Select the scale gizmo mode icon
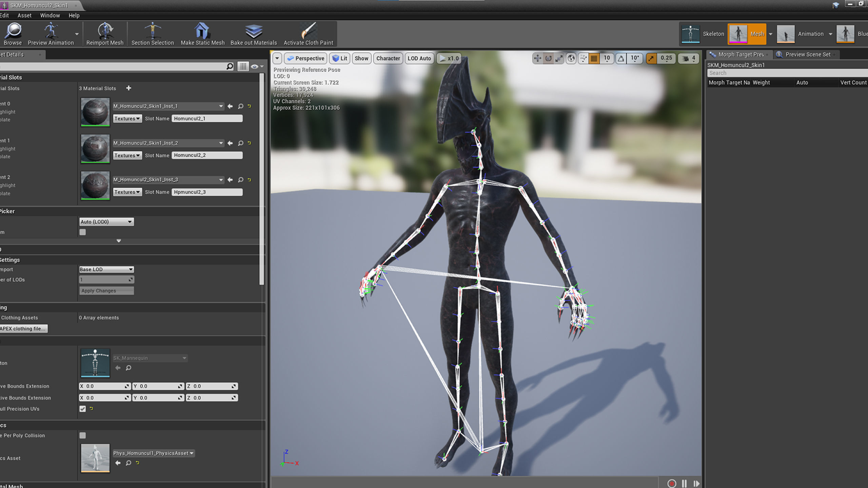The height and width of the screenshot is (488, 868). pyautogui.click(x=559, y=58)
